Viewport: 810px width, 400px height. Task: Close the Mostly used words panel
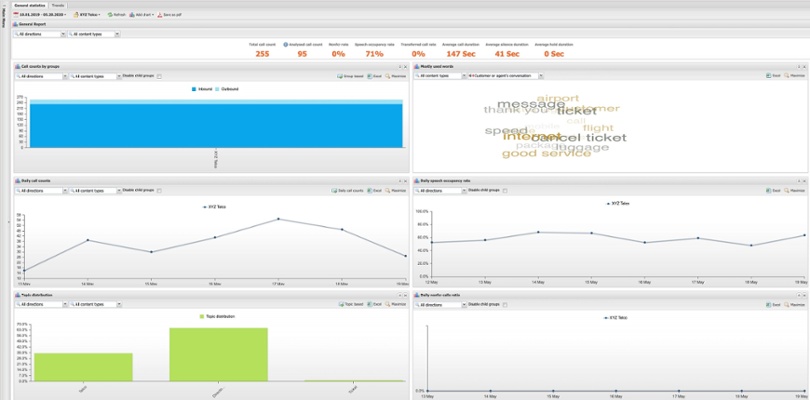[804, 67]
